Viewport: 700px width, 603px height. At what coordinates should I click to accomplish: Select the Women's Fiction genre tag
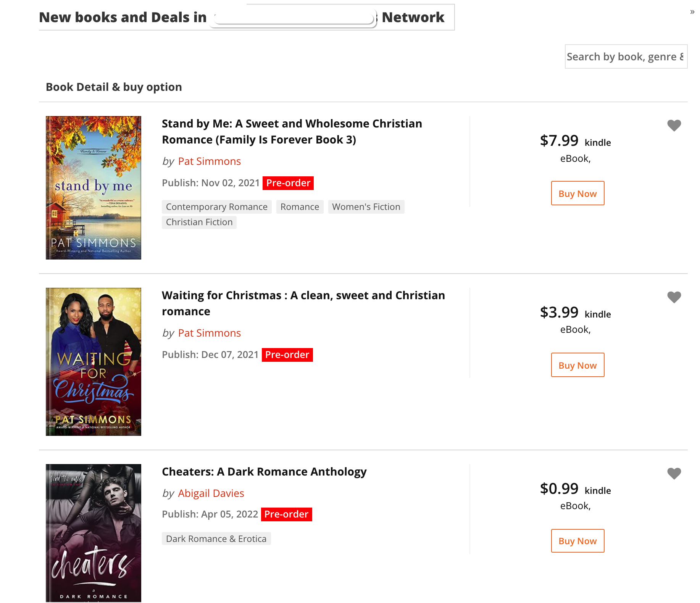pos(366,207)
